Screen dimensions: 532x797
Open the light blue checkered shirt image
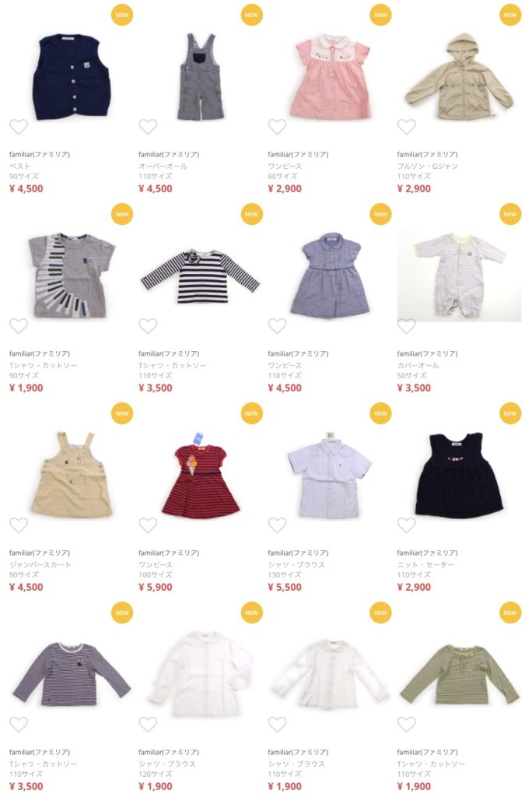click(x=330, y=477)
